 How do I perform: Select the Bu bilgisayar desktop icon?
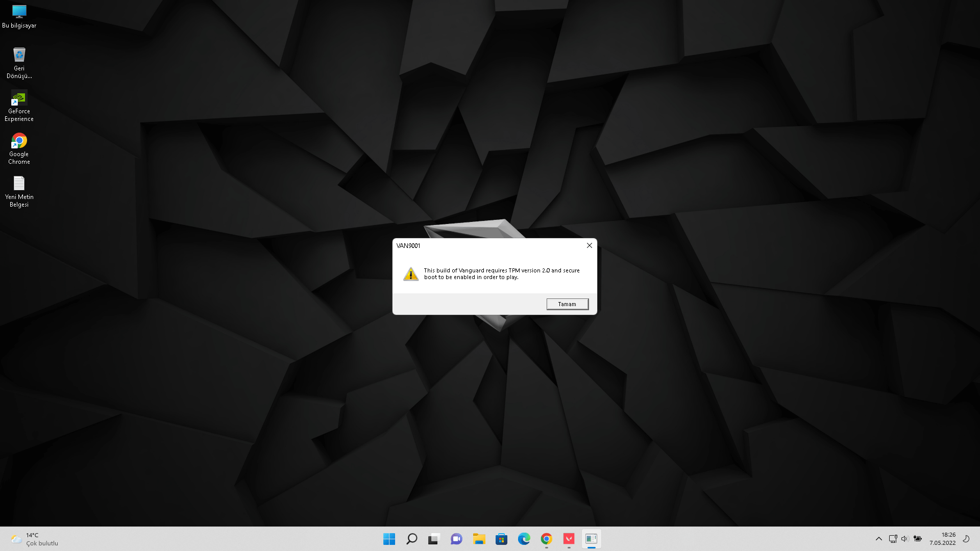(x=19, y=17)
